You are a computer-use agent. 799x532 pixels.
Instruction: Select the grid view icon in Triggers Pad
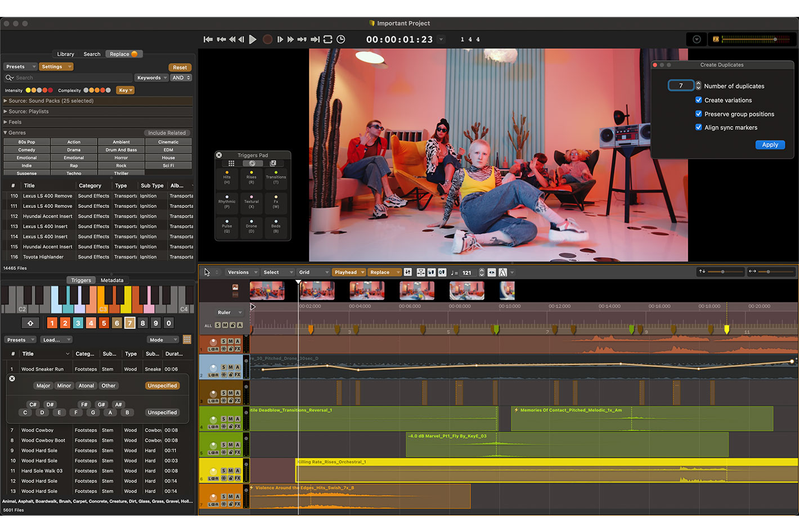tap(231, 163)
